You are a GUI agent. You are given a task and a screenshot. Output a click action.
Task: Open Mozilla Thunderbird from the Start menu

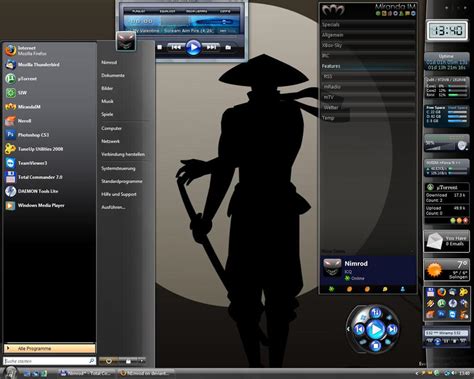coord(49,64)
